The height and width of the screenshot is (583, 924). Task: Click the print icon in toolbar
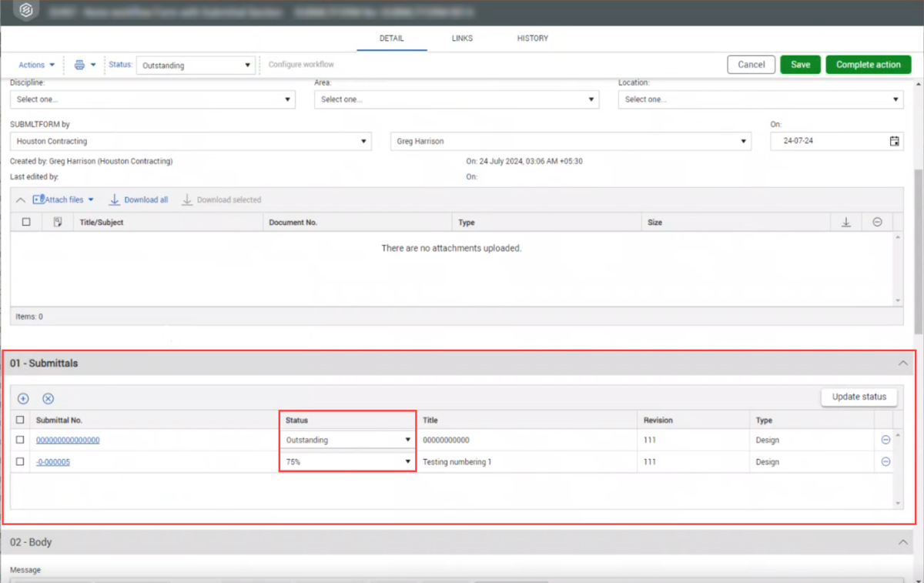[79, 65]
